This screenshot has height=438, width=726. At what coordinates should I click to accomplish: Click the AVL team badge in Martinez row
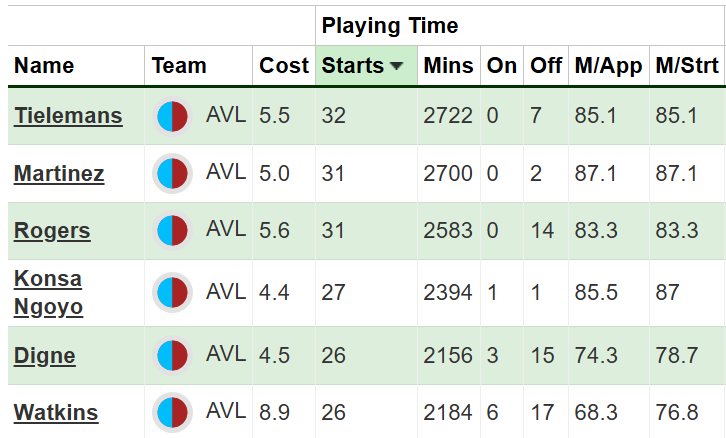point(172,174)
